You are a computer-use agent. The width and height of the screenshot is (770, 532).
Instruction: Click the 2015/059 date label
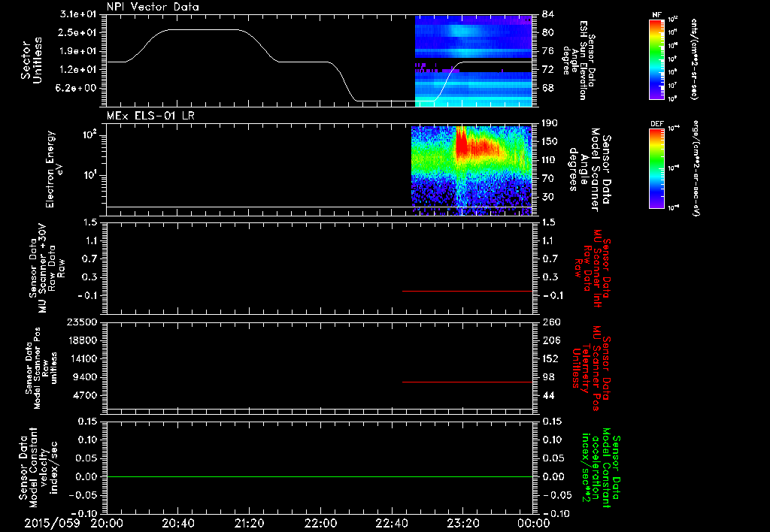point(52,523)
